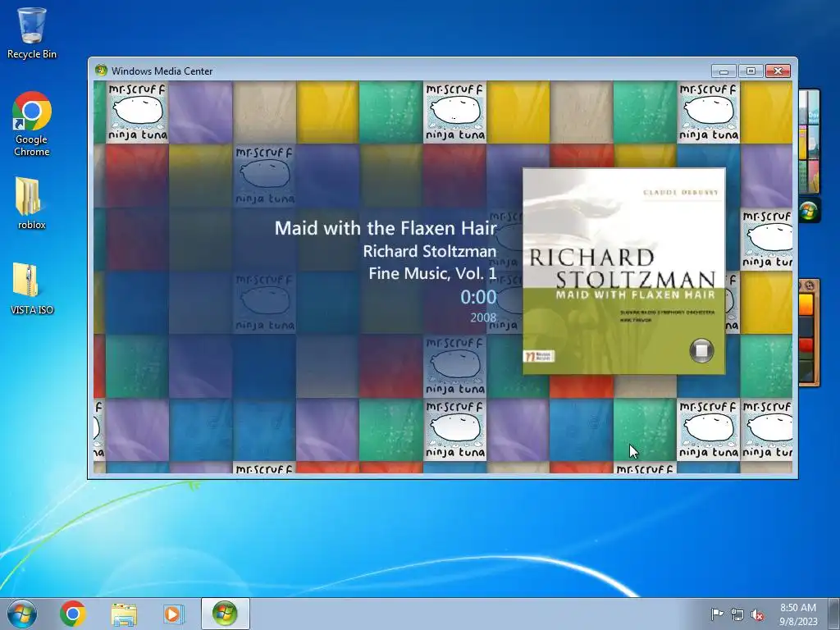Open the Action Center flag icon
This screenshot has height=630, width=840.
coord(717,614)
